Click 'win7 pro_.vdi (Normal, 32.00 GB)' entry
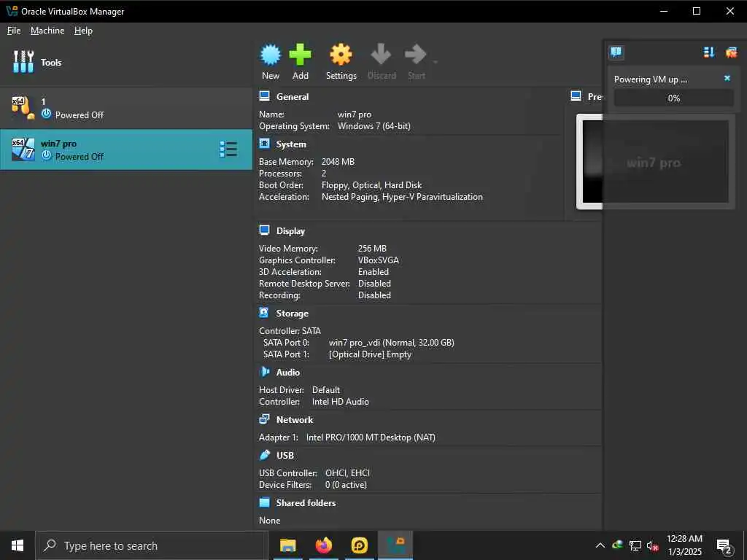The image size is (747, 560). (x=391, y=343)
